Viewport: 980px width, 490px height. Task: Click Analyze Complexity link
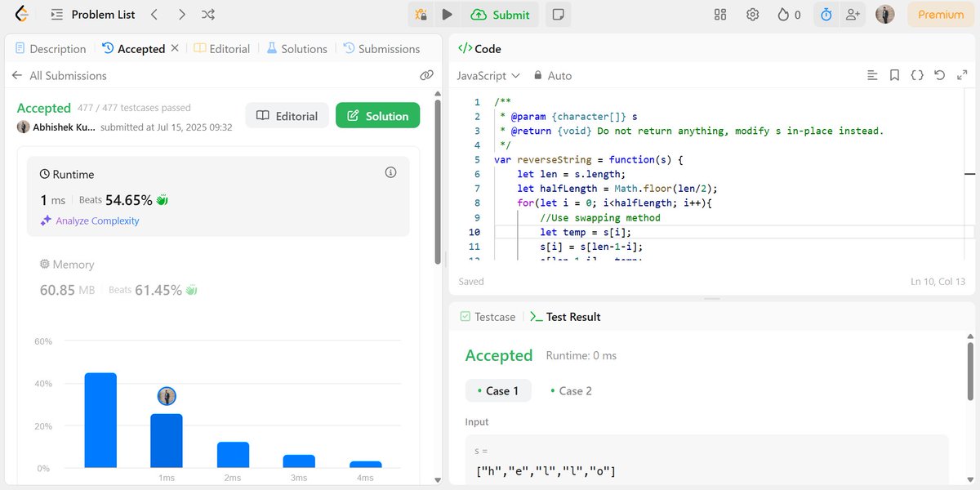pos(90,220)
